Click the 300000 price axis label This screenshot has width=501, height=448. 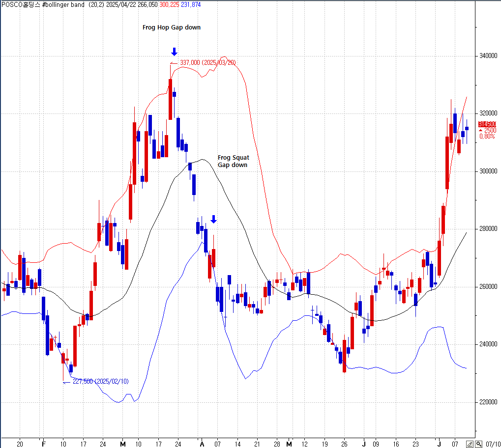(488, 171)
